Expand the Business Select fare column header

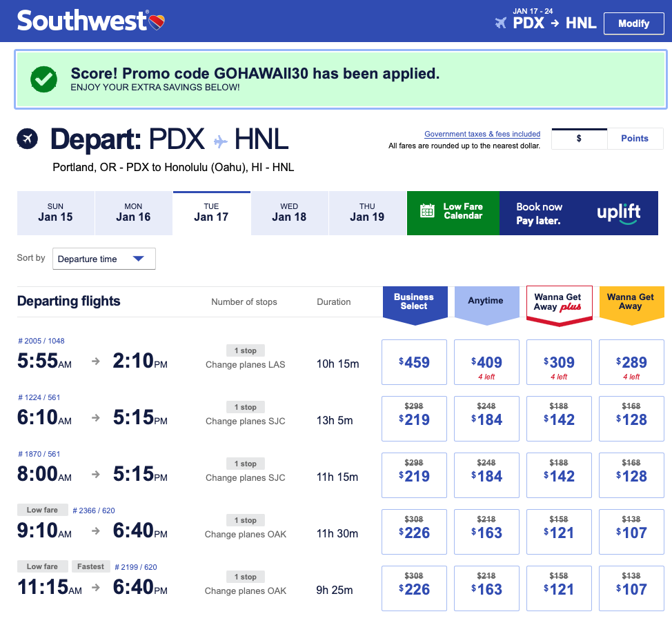(414, 302)
